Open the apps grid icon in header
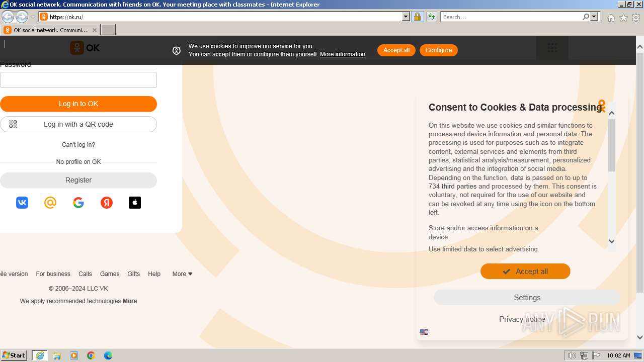The image size is (644, 362). click(x=552, y=48)
